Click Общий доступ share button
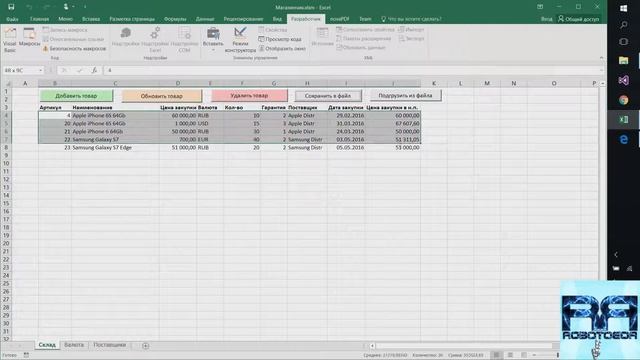640x360 pixels. 579,19
